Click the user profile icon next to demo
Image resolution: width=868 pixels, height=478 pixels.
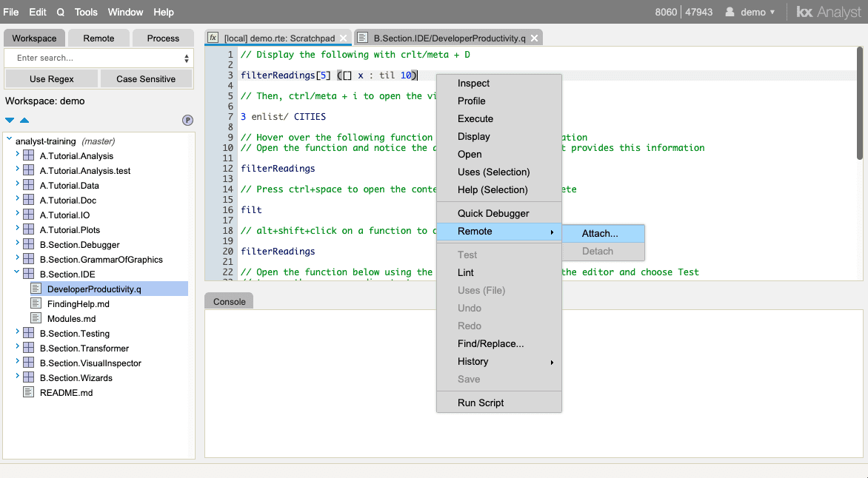730,12
